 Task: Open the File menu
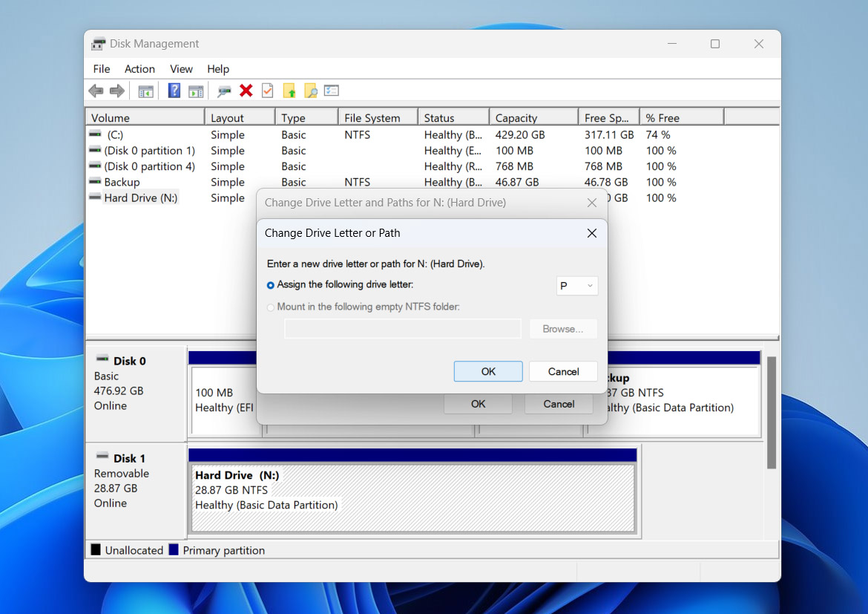pyautogui.click(x=102, y=69)
